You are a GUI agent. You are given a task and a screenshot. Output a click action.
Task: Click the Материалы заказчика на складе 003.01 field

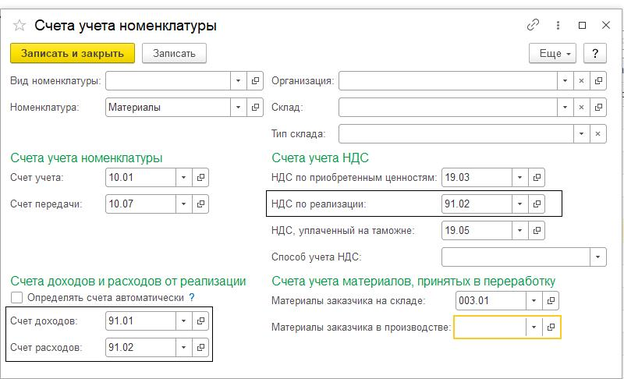pyautogui.click(x=491, y=301)
